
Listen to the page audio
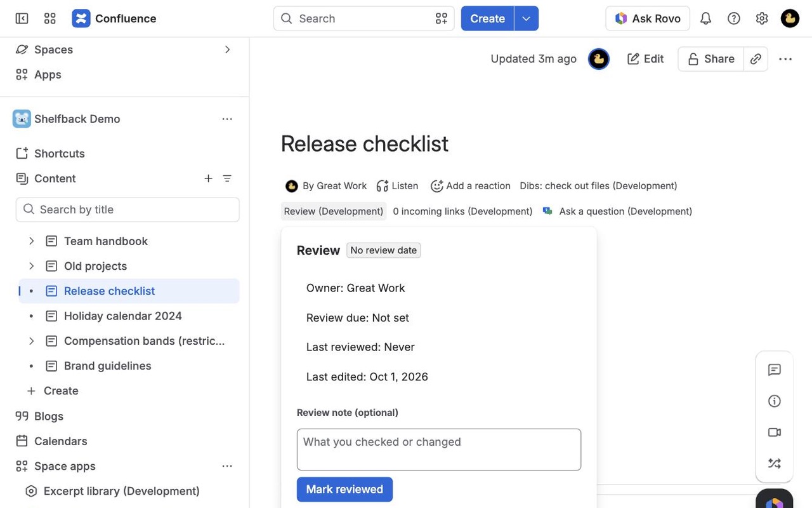pyautogui.click(x=397, y=186)
